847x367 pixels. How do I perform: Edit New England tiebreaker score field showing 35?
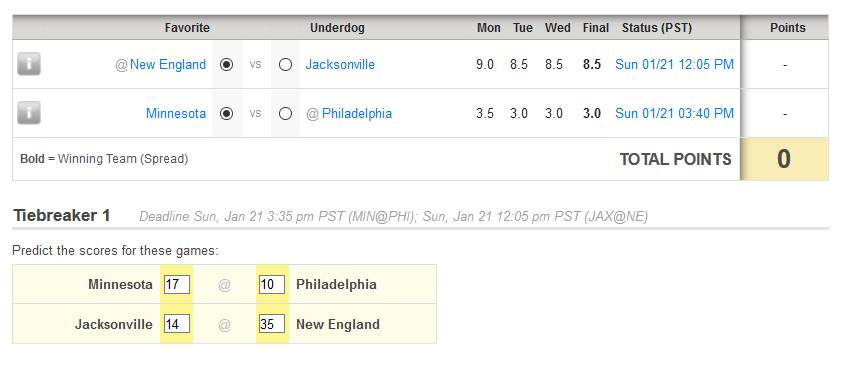coord(272,324)
